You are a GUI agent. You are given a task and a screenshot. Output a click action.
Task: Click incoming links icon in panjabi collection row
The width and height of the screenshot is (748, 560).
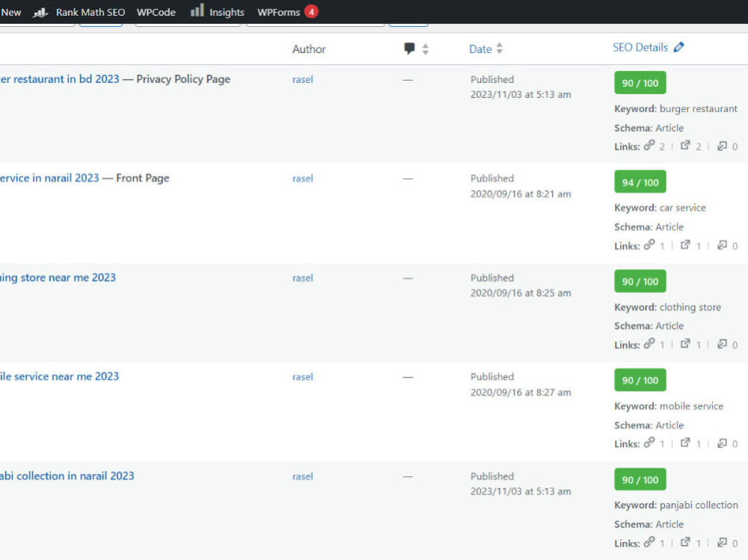coord(722,542)
